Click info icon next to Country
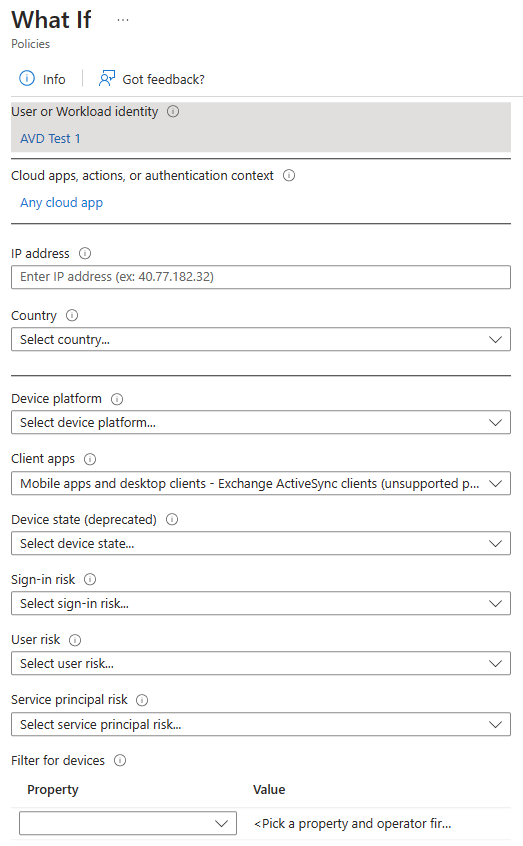Screen dimensions: 523x846 [x=72, y=315]
